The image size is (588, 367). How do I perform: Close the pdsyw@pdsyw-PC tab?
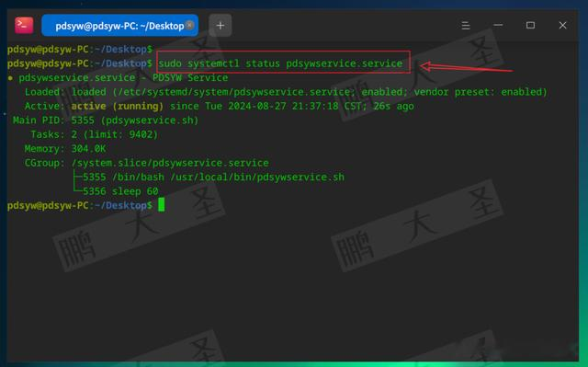coord(190,25)
